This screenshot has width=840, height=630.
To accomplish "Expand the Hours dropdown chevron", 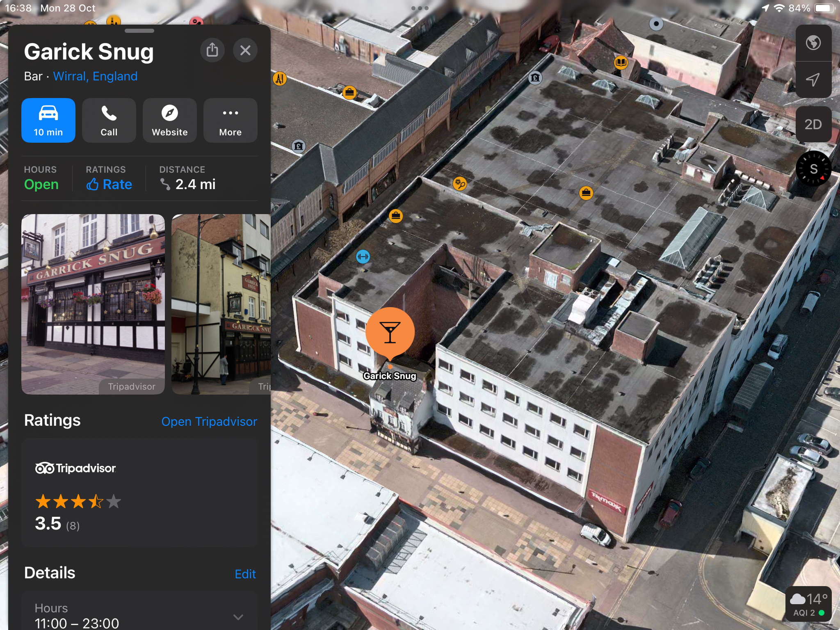I will 238,616.
